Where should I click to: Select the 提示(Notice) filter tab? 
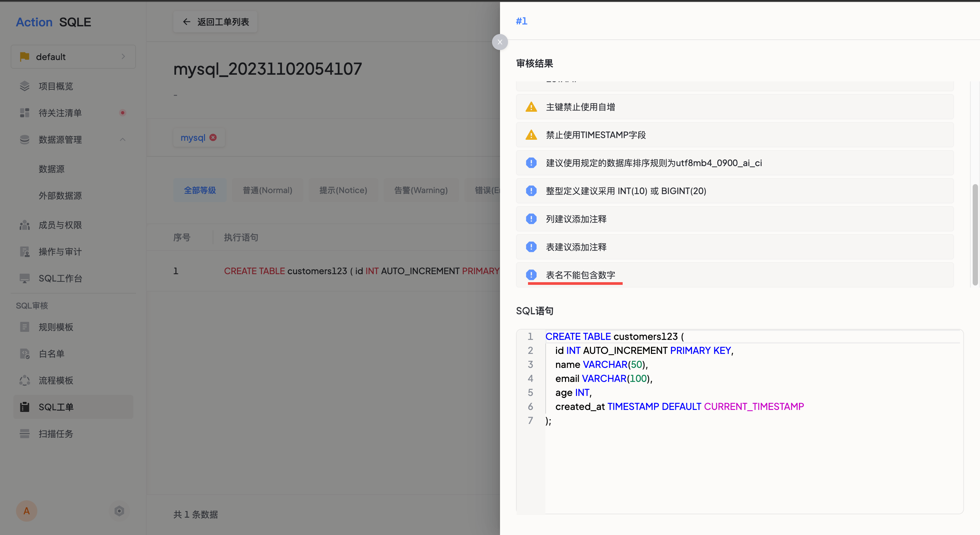pos(343,190)
